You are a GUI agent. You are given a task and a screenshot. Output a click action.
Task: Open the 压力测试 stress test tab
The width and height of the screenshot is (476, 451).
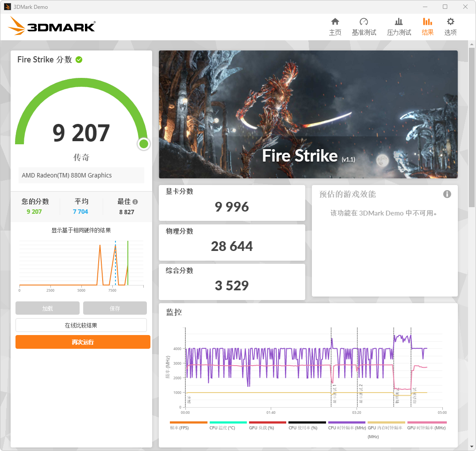click(399, 27)
